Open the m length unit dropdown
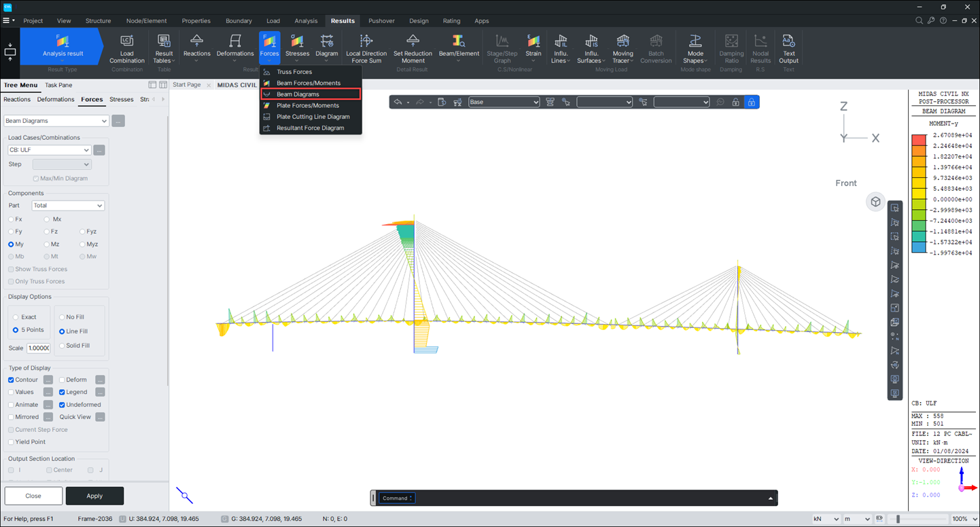The height and width of the screenshot is (527, 980). (x=857, y=519)
